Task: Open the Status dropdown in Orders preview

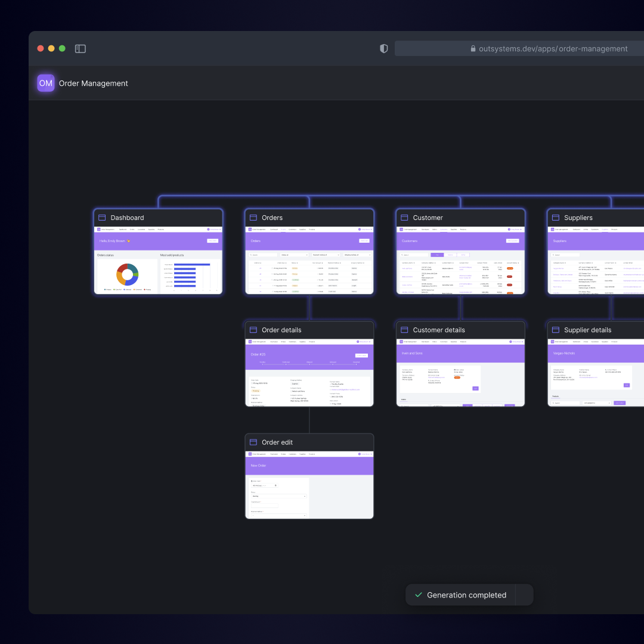Action: coord(295,255)
